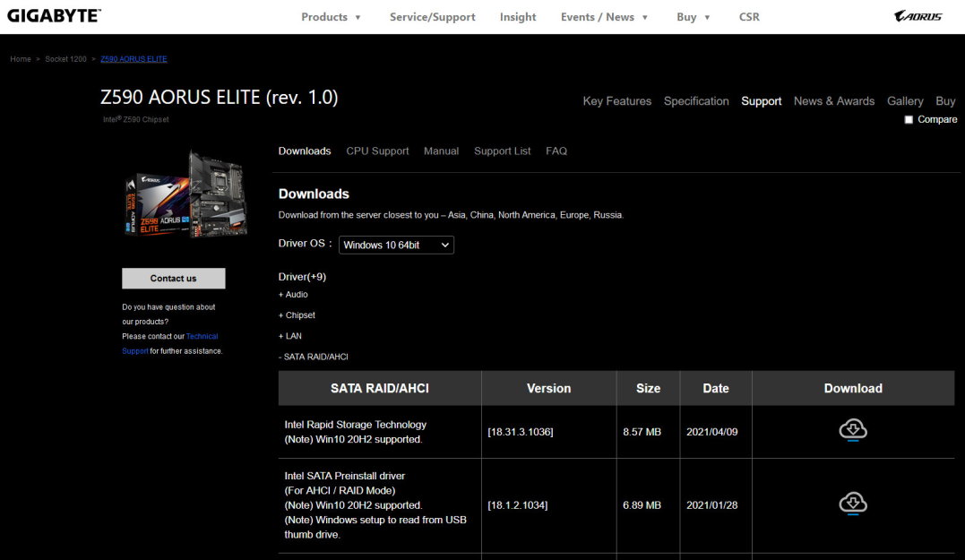Collapse the SATA RAID/AHCI section

coord(313,357)
